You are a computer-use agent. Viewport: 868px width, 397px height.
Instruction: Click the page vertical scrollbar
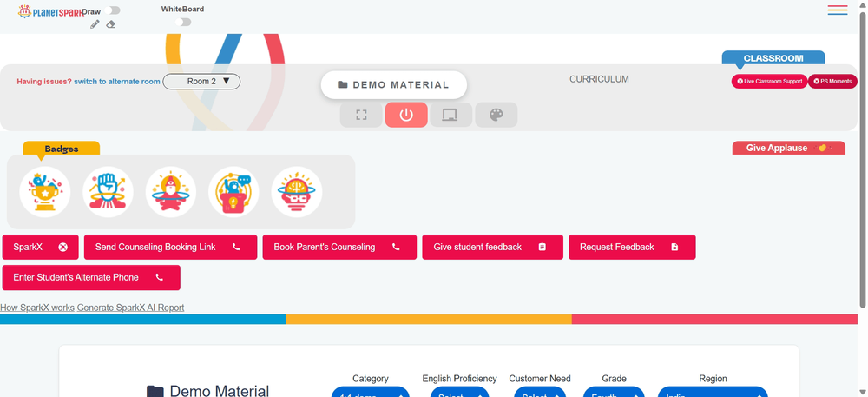coord(863,158)
